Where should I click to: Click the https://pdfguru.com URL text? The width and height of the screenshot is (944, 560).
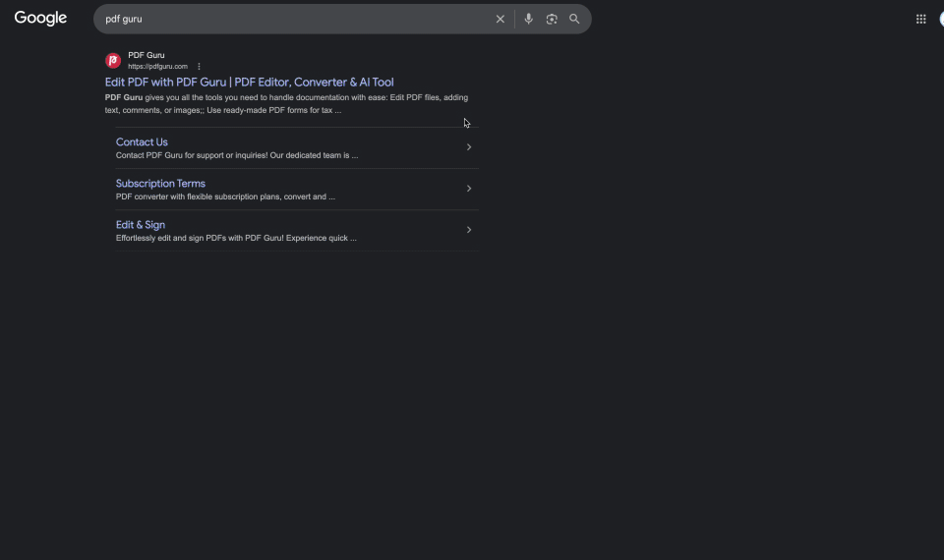point(157,67)
